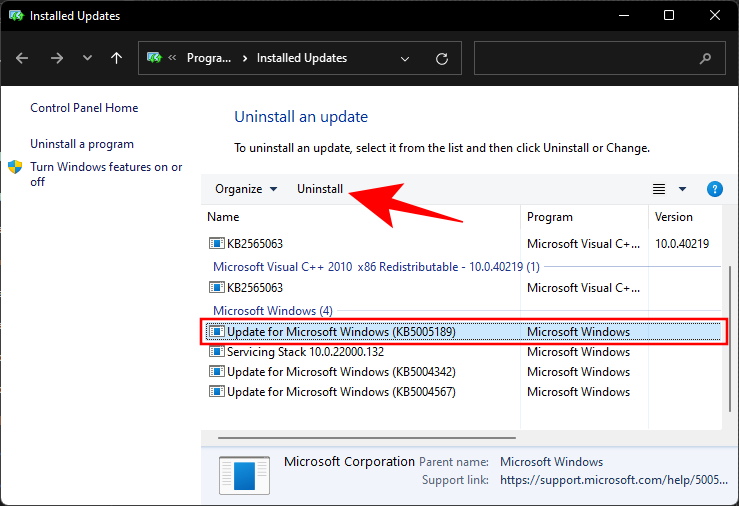Sort by Name column header
The height and width of the screenshot is (506, 739).
223,217
